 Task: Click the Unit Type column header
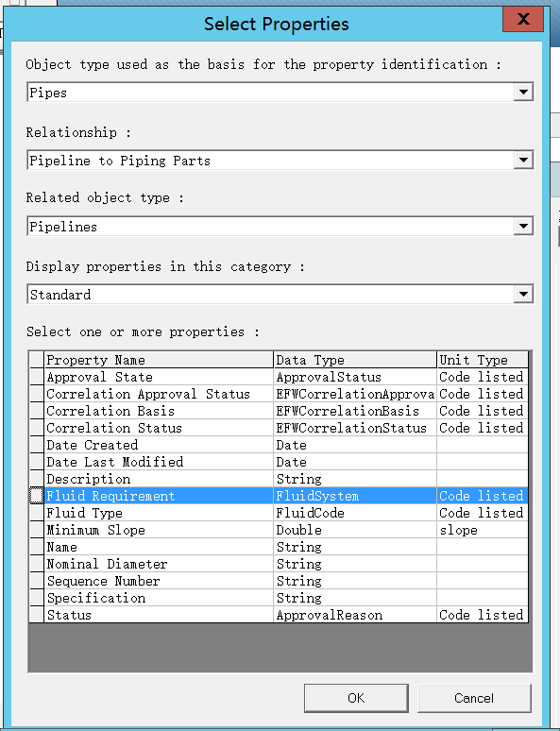point(483,360)
